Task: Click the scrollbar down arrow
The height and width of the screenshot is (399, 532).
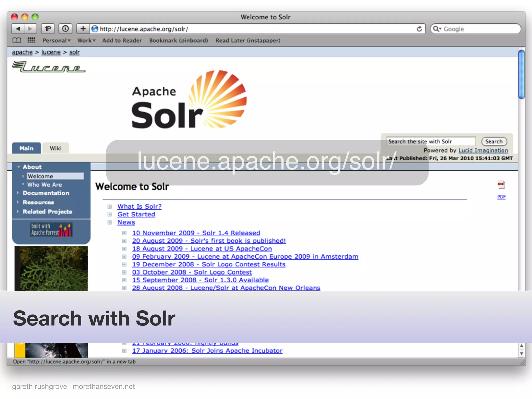Action: [521, 354]
